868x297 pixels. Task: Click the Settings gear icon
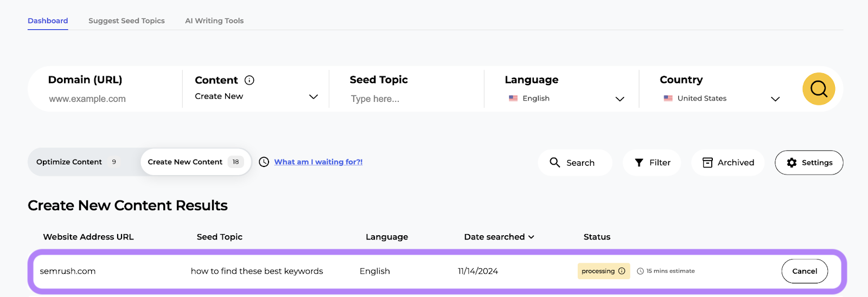point(792,163)
